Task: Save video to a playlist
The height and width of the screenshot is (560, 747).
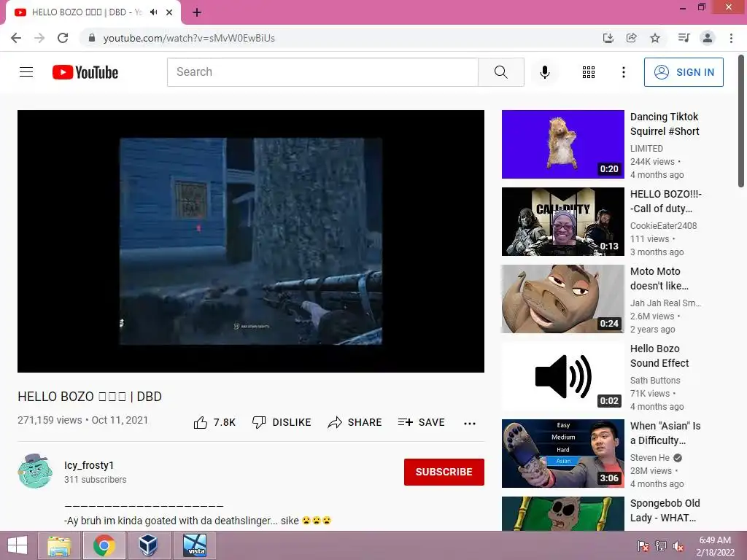Action: (x=421, y=422)
